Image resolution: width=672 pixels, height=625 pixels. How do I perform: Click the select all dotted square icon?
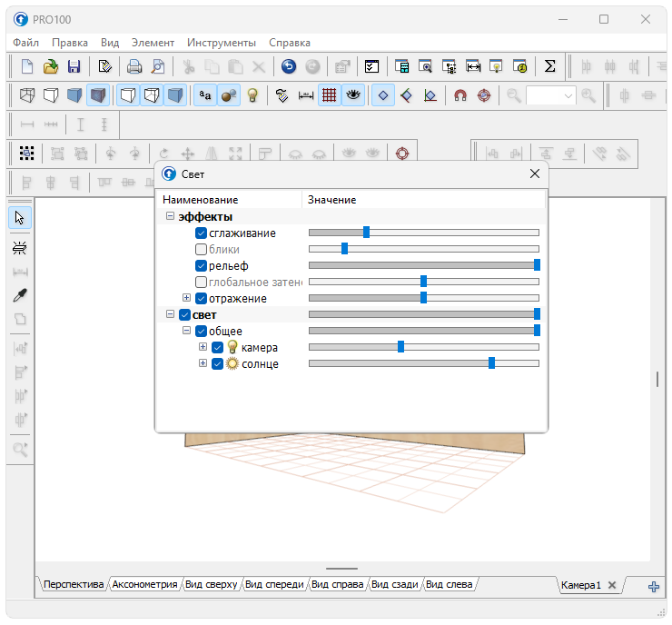27,153
